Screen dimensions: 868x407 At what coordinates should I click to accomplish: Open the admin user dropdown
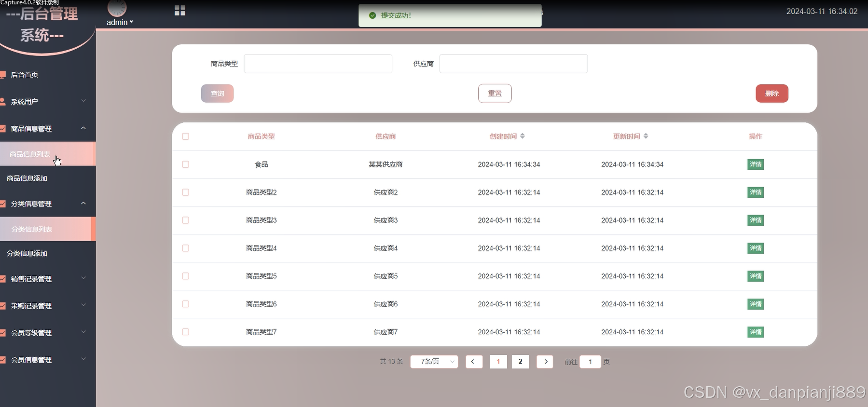120,22
